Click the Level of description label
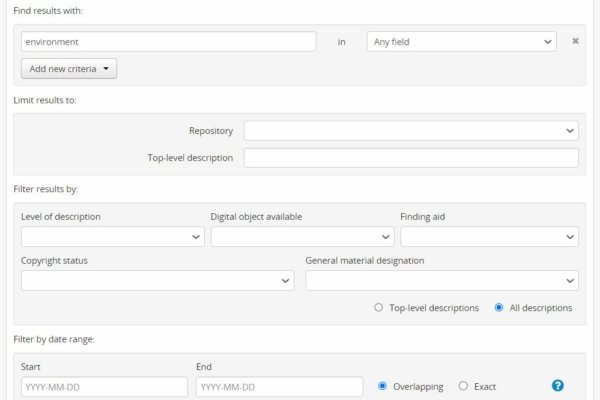The height and width of the screenshot is (400, 600). (x=61, y=216)
